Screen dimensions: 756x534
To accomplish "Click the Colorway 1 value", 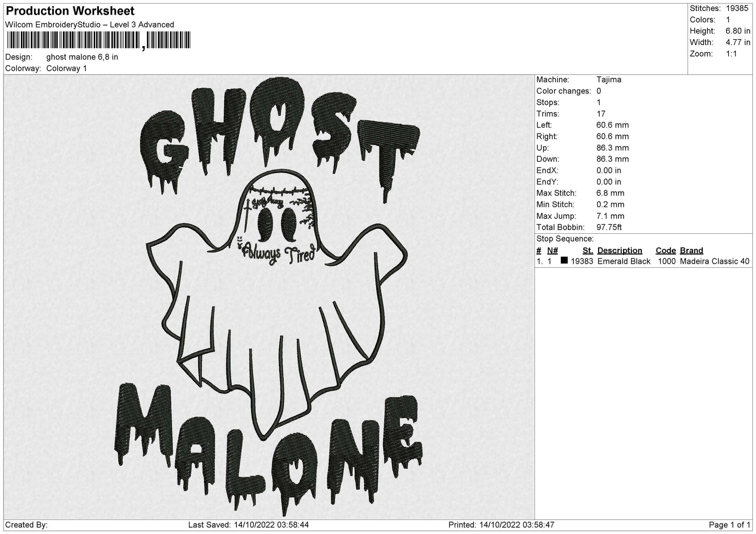I will click(66, 69).
